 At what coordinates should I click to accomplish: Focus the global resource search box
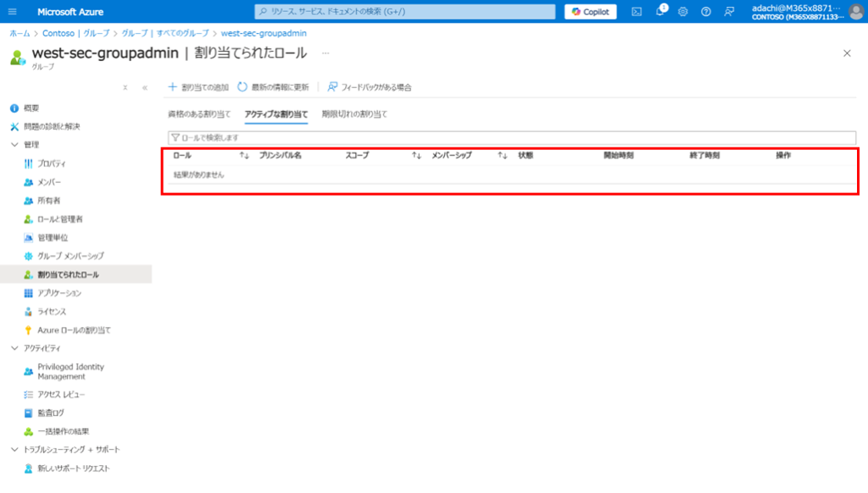[x=404, y=12]
